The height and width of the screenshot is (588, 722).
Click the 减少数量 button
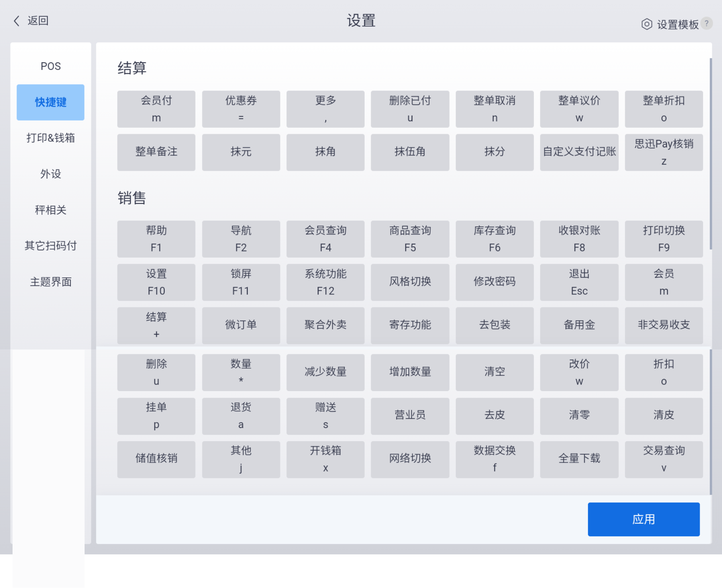(325, 372)
